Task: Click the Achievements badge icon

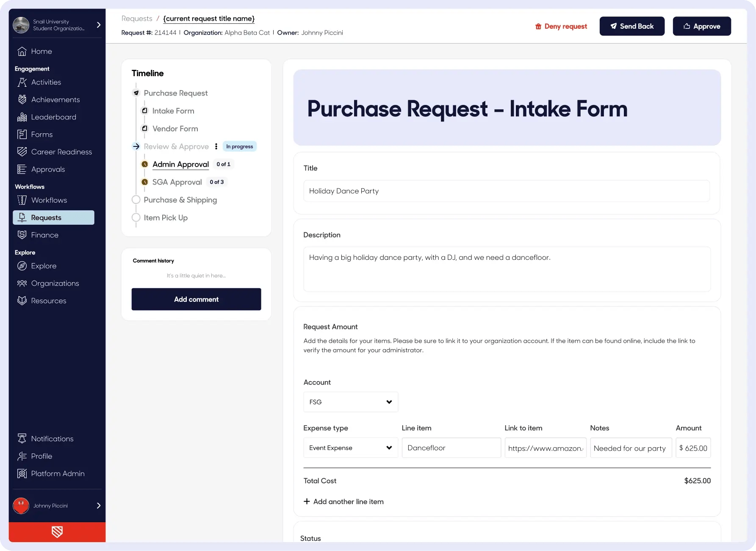Action: 22,99
